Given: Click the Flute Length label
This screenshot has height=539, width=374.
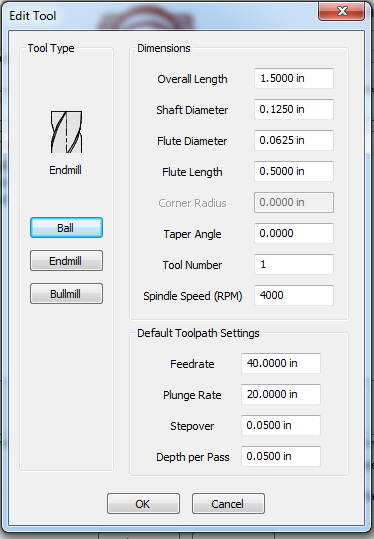Looking at the screenshot, I should tap(192, 172).
